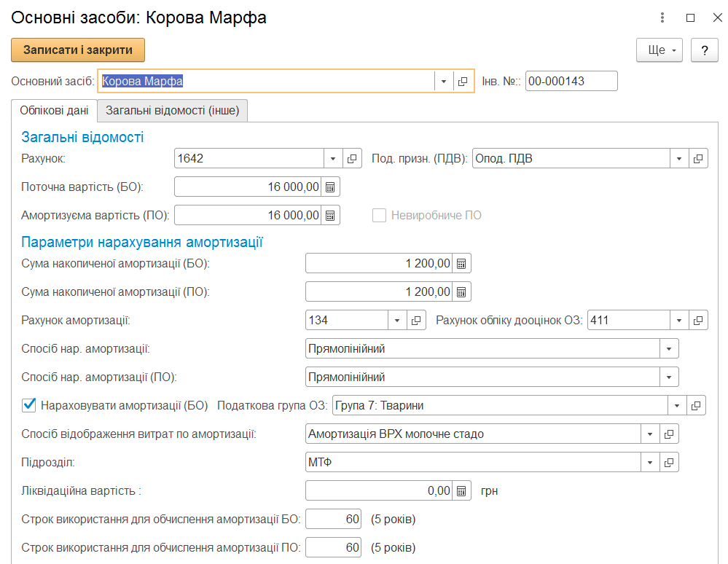Open the Рахунок обліку дооцінок 411 card icon
The width and height of the screenshot is (728, 564).
click(698, 321)
